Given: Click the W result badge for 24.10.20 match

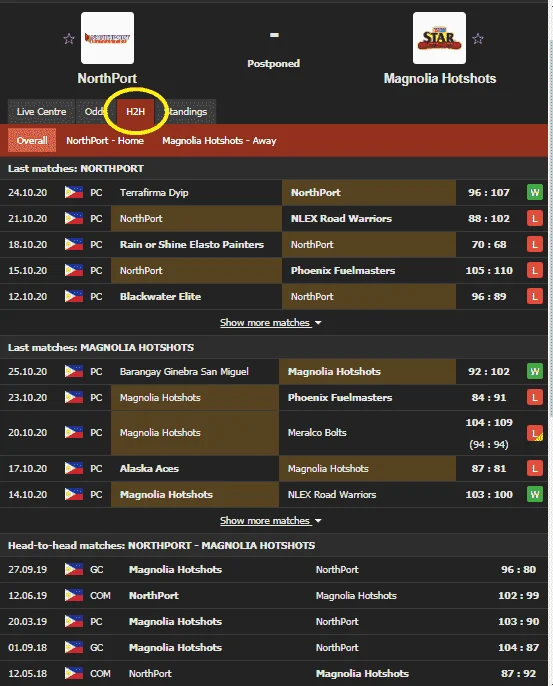Looking at the screenshot, I should coord(535,192).
